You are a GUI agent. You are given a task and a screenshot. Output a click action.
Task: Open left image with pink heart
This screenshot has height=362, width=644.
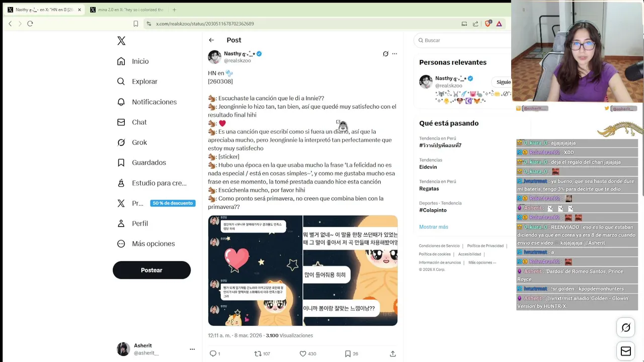pyautogui.click(x=255, y=270)
